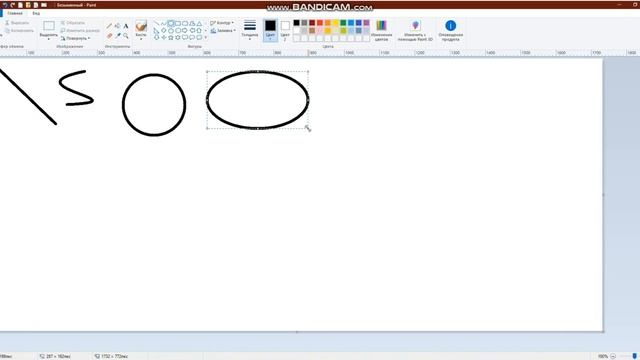Choose the oval shape in gallery
Screen dimensions: 640x360
point(171,24)
